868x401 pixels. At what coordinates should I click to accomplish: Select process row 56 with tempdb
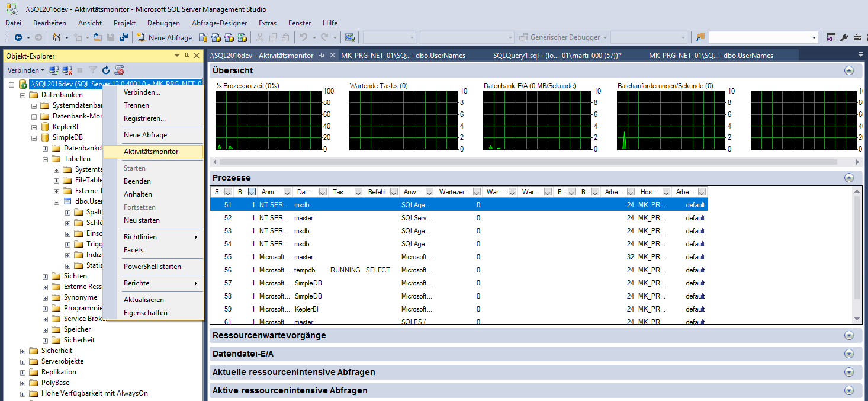click(x=459, y=270)
